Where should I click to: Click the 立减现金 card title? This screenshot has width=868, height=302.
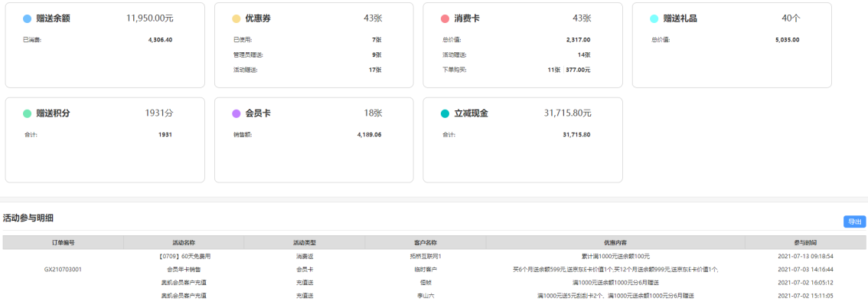[471, 113]
